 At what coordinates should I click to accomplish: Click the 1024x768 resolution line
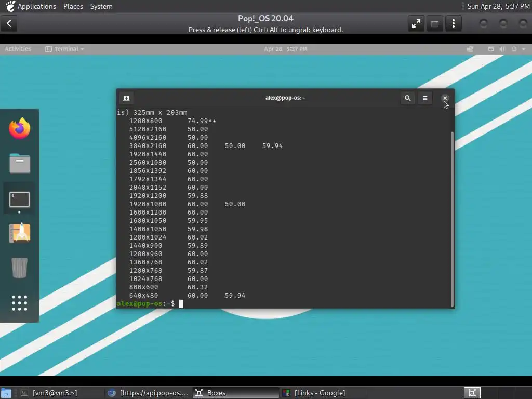tap(168, 279)
